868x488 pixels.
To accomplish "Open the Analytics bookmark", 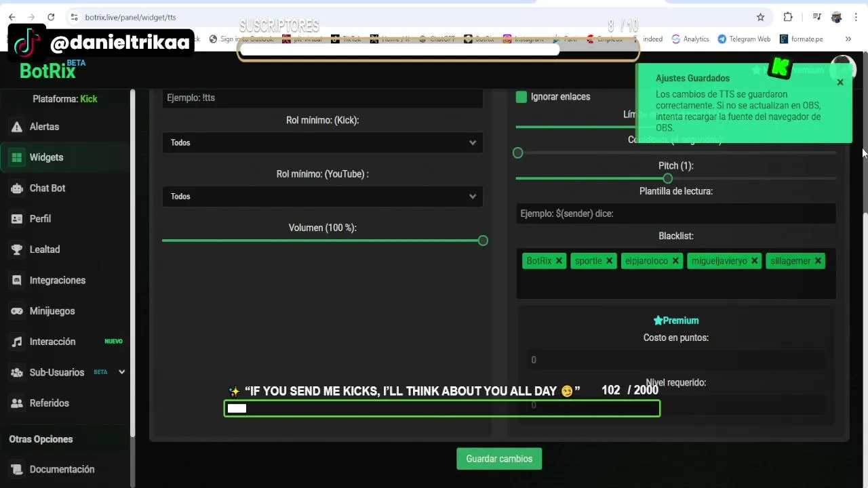I will [x=690, y=39].
